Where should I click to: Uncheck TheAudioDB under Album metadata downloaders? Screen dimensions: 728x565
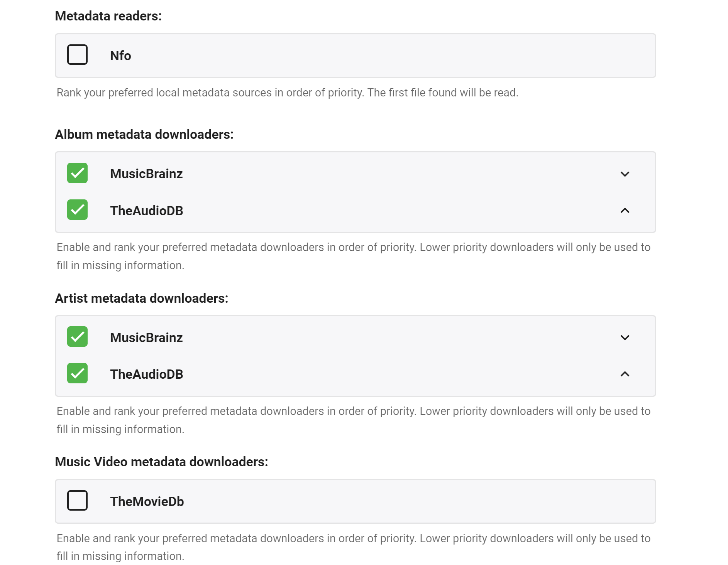coord(77,210)
